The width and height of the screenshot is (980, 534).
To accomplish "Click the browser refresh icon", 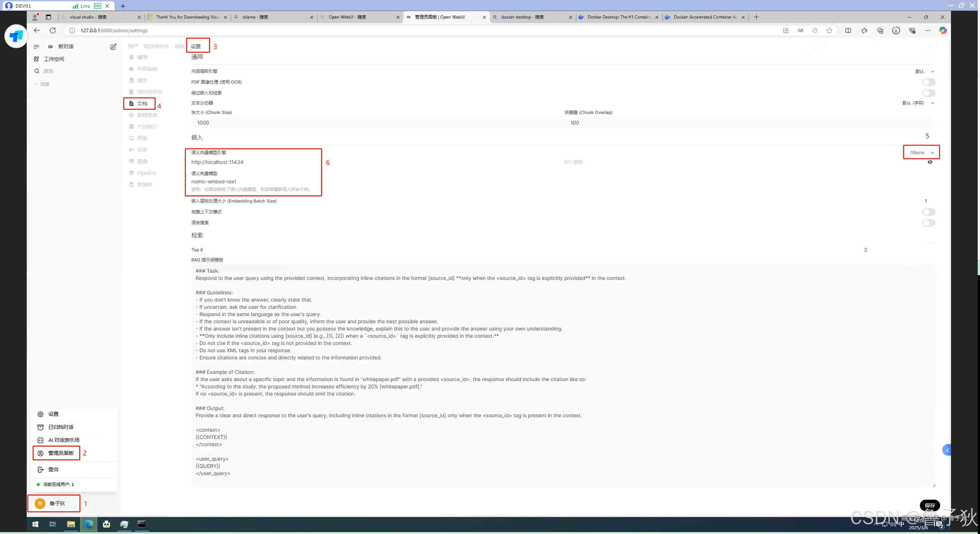I will tap(53, 31).
